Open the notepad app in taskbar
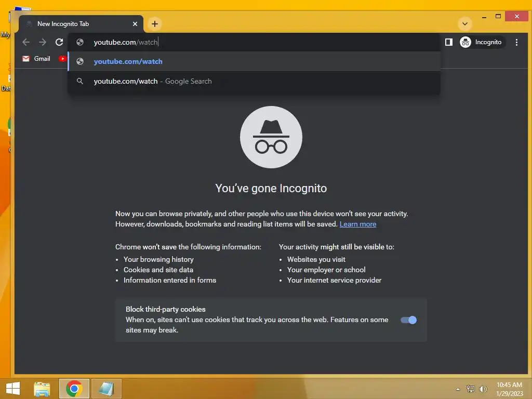 [x=106, y=389]
